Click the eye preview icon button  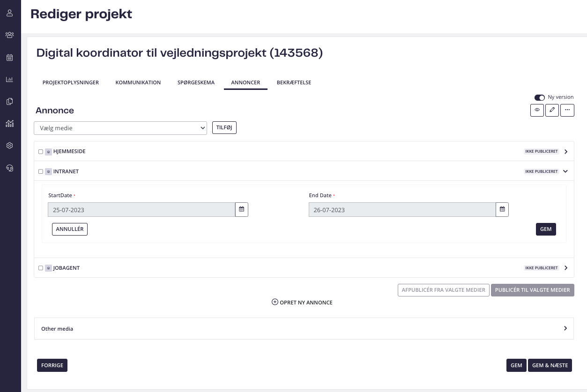tap(537, 110)
